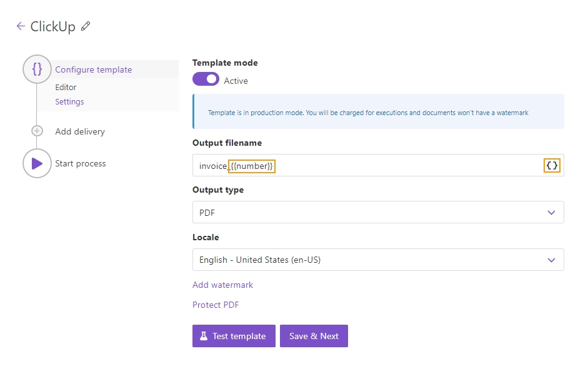The height and width of the screenshot is (366, 588).
Task: Open token picker braces in Output filename
Action: coord(552,166)
